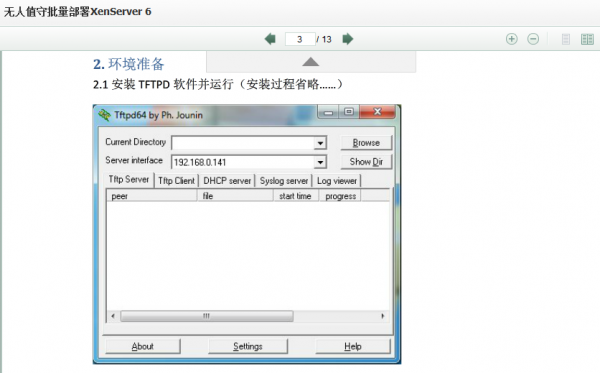Switch to the DHCP server tab
The width and height of the screenshot is (600, 373).
227,181
